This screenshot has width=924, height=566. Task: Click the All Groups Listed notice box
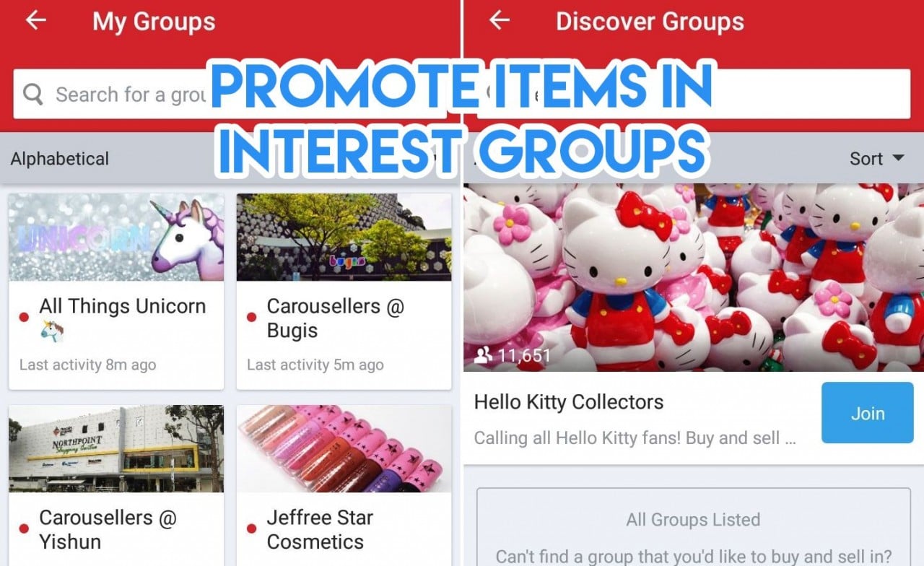click(x=693, y=527)
